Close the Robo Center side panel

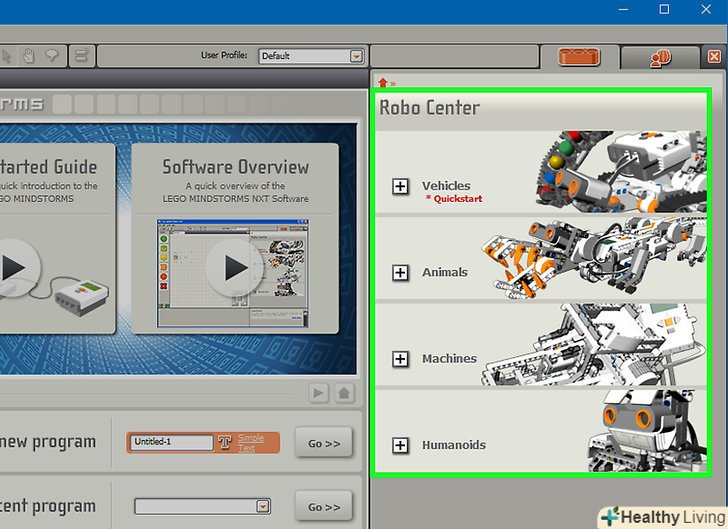point(713,58)
